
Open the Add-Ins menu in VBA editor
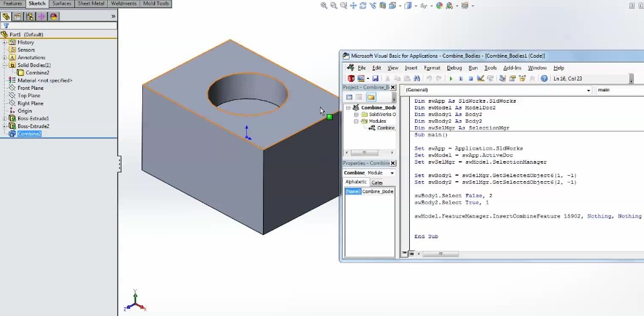point(512,68)
